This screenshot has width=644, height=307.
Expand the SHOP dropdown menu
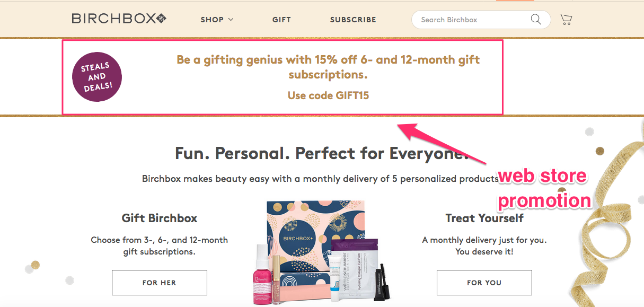click(217, 20)
